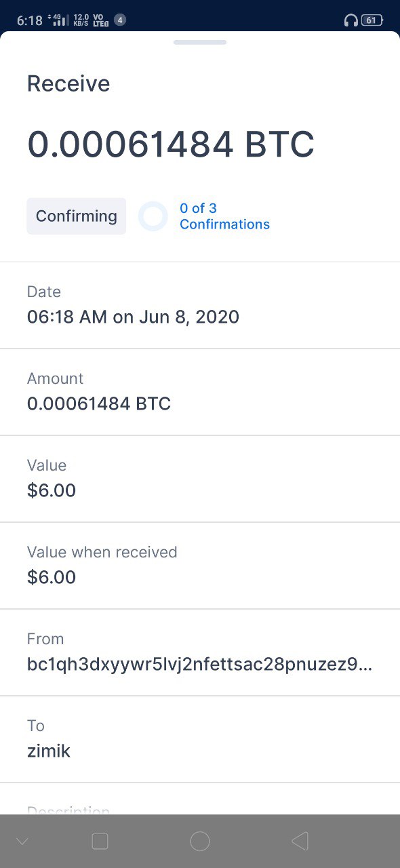The width and height of the screenshot is (400, 868).
Task: Tap the Confirming status badge
Action: (77, 216)
